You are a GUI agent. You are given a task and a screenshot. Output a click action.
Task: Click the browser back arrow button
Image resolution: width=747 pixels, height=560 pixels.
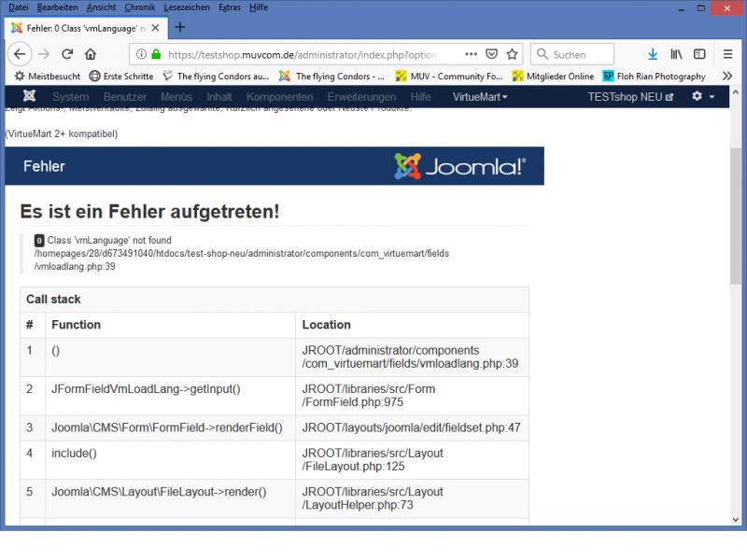(x=20, y=54)
